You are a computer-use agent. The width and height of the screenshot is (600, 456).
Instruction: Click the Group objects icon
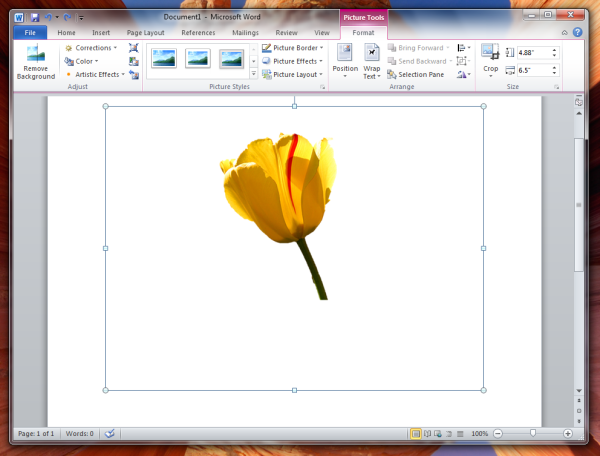tap(463, 61)
